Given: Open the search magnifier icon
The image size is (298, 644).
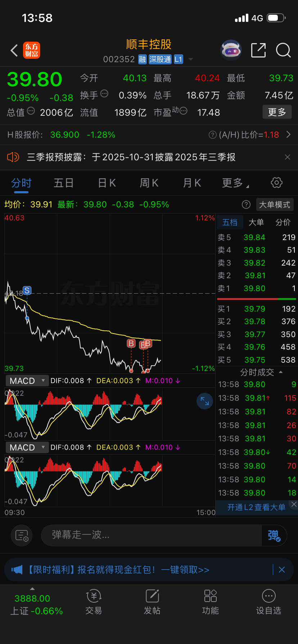Looking at the screenshot, I should (283, 50).
